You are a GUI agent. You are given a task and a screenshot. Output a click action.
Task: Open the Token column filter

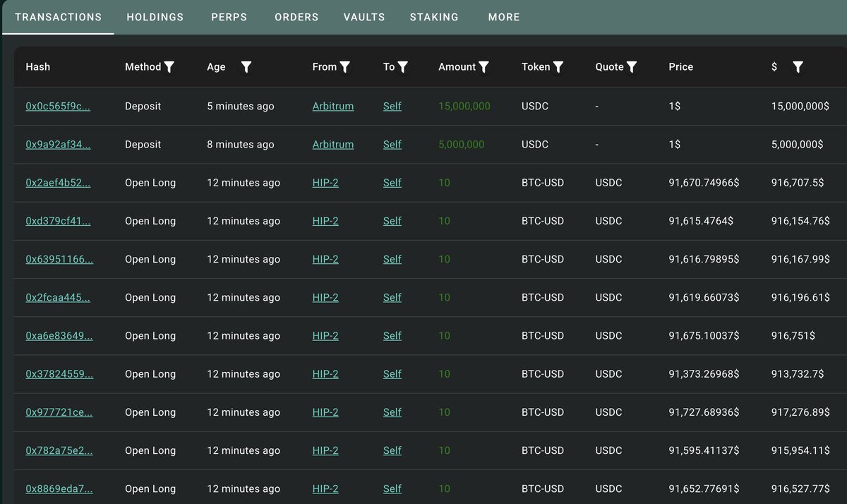pos(559,67)
